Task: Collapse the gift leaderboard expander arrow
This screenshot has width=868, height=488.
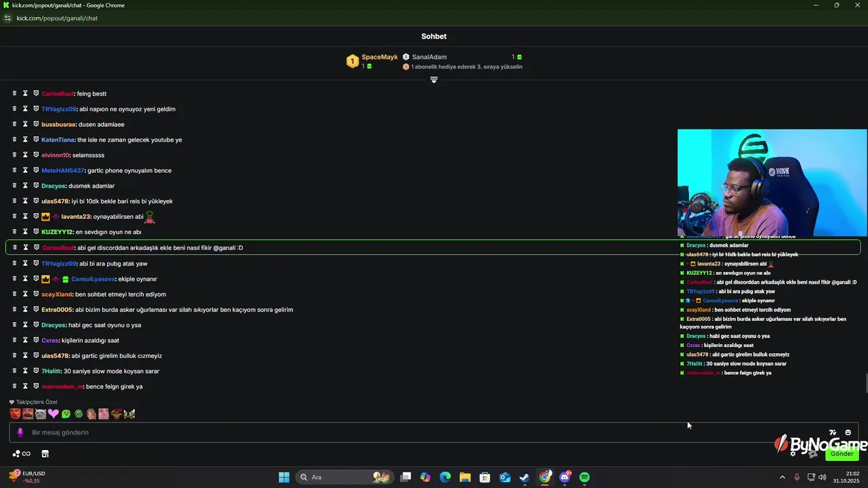Action: pos(434,80)
